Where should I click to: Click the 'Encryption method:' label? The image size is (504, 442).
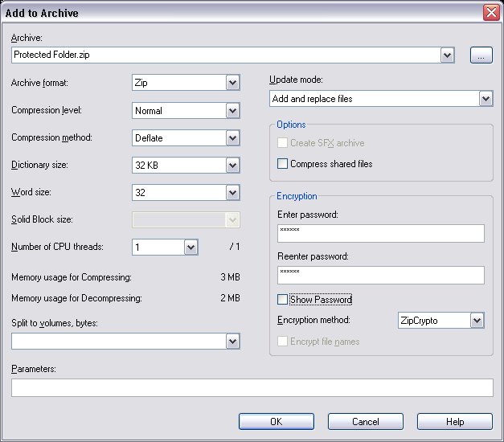point(313,320)
